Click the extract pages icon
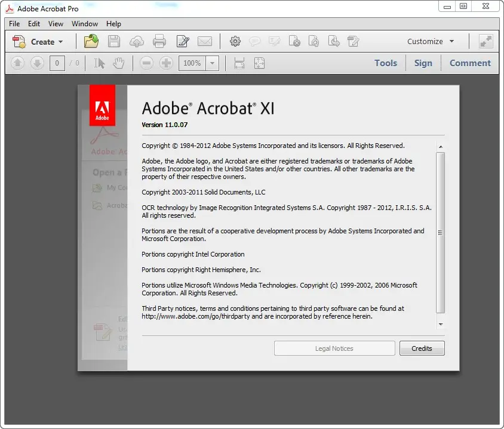 pos(334,41)
